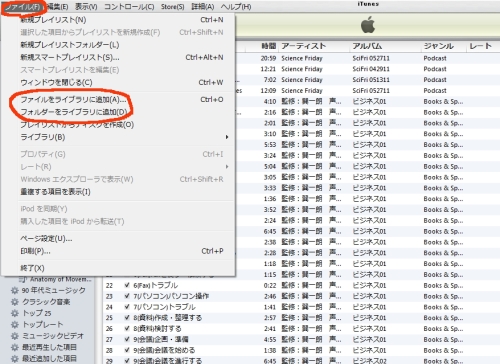
Task: Choose 新規プレイリスト(N) from the menu
Action: coord(122,20)
